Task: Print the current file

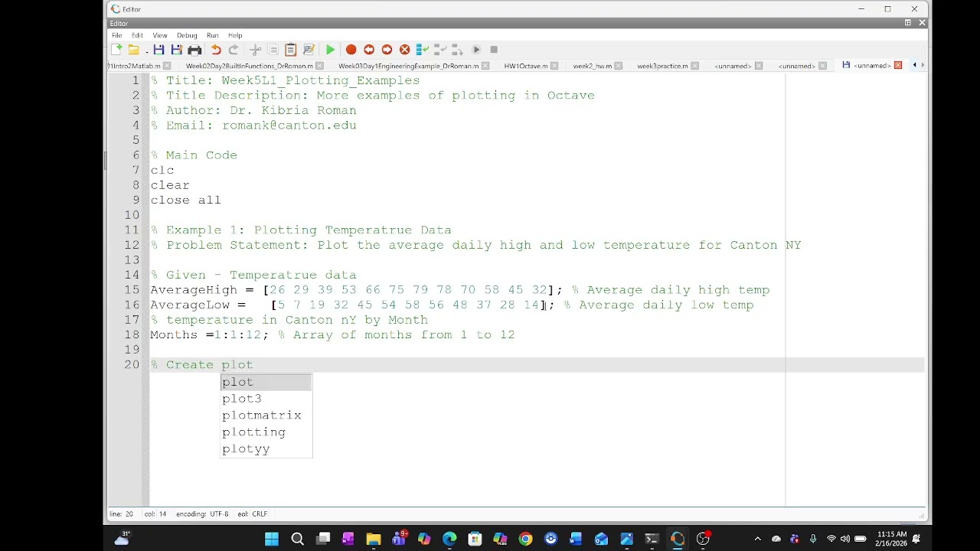Action: click(194, 50)
